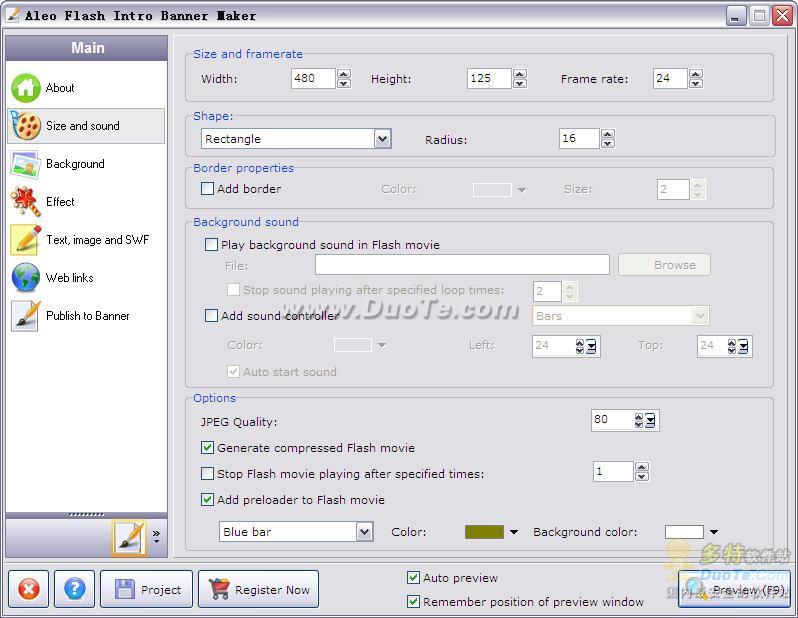Click the Effect magic wand icon
798x618 pixels.
(x=25, y=202)
